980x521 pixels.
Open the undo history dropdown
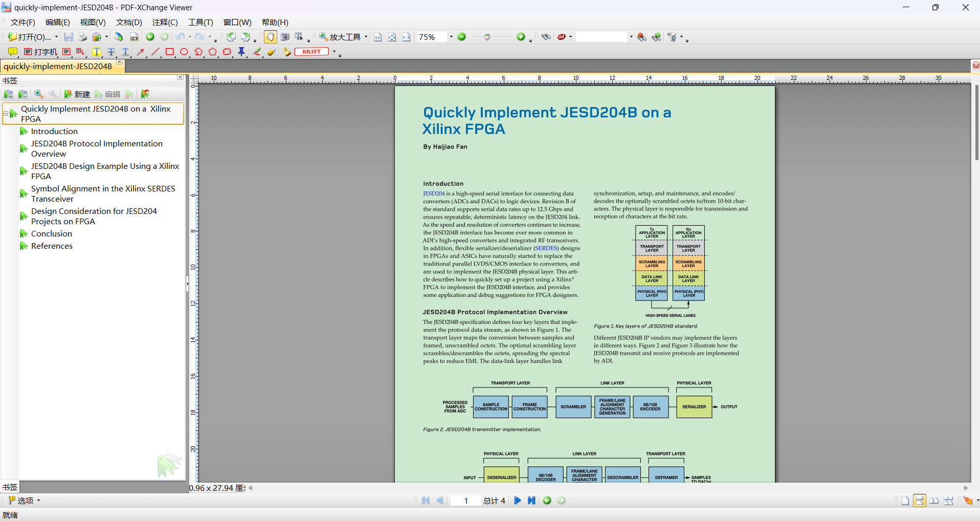click(190, 37)
